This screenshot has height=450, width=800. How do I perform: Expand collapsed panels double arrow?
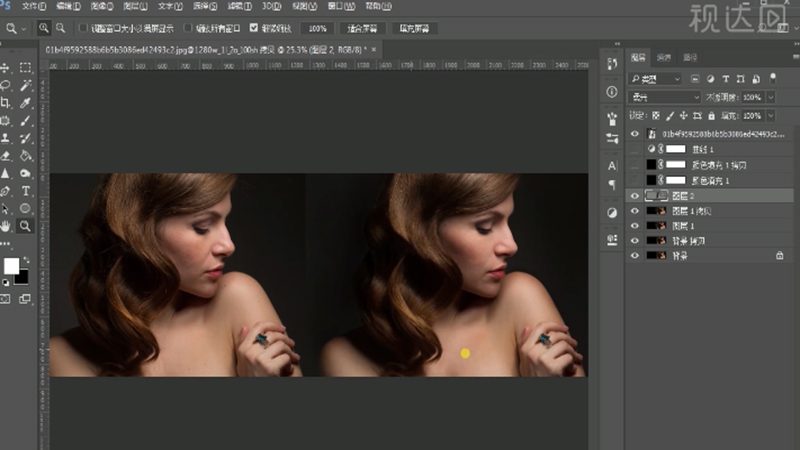coord(617,44)
